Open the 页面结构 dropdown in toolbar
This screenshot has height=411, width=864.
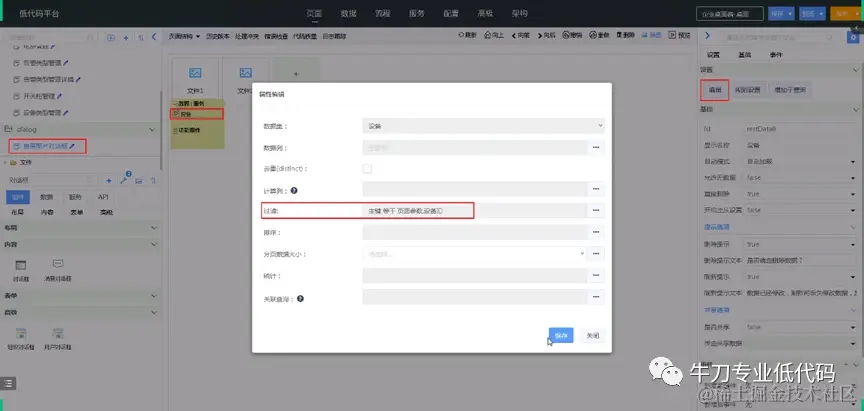click(x=184, y=36)
